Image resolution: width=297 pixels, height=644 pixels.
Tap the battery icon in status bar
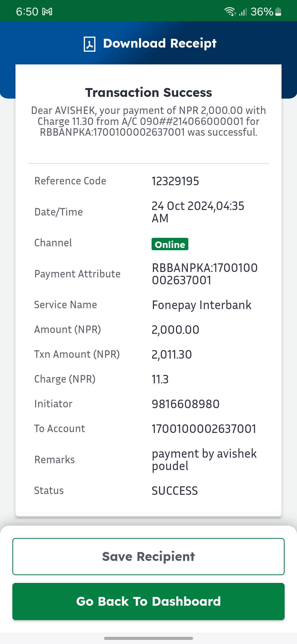(x=278, y=12)
